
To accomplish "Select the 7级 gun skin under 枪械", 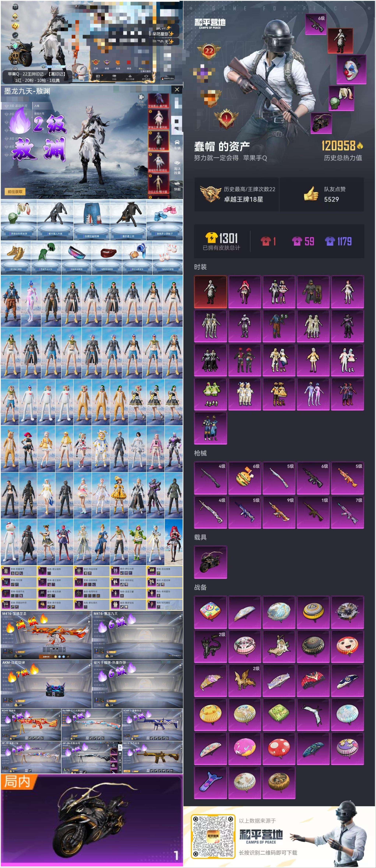I will (x=347, y=512).
